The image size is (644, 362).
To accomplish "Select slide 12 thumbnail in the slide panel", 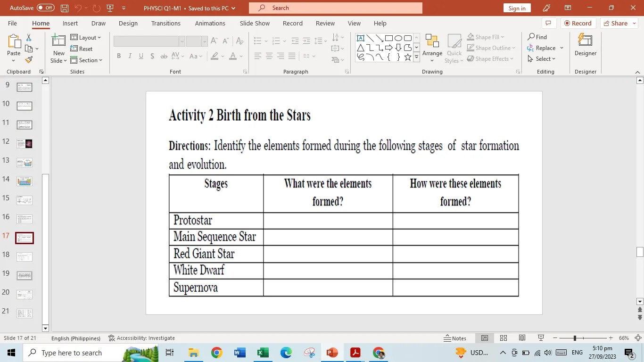I will pos(24,143).
